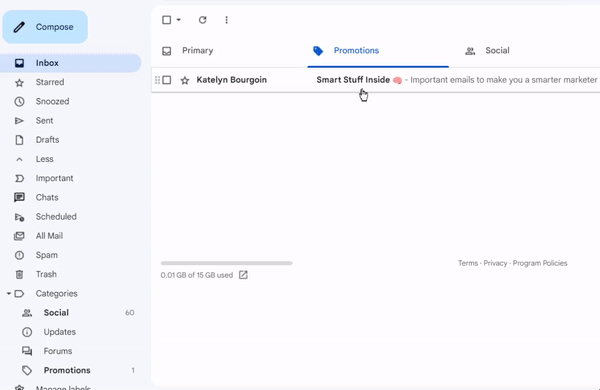The width and height of the screenshot is (600, 390).
Task: Open Chats label in sidebar
Action: pos(47,197)
